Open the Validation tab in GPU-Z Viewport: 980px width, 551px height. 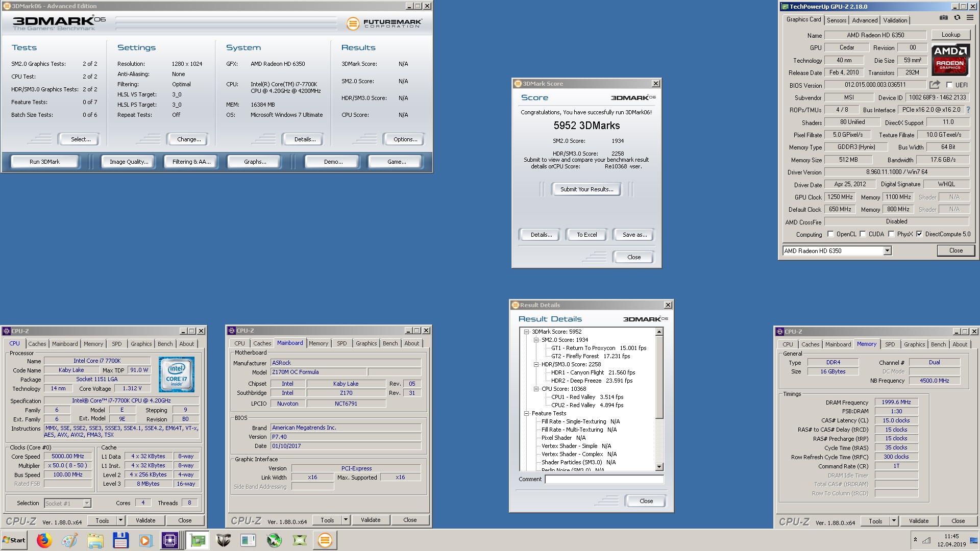coord(895,20)
